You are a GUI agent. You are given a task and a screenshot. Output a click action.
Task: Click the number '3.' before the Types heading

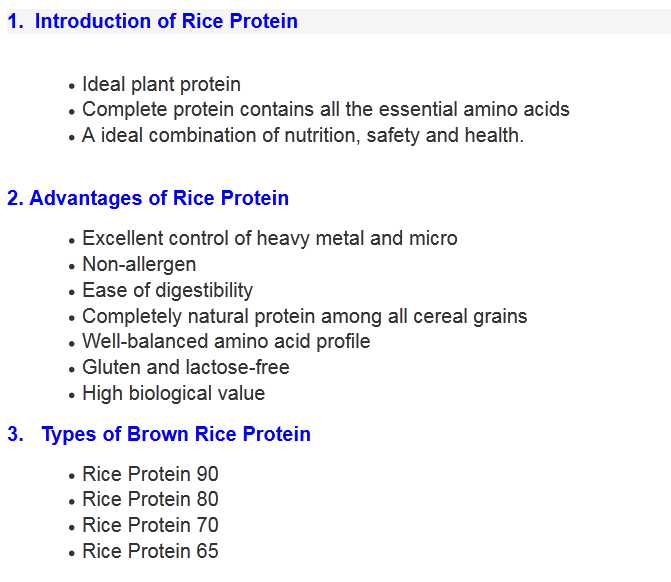pos(16,434)
